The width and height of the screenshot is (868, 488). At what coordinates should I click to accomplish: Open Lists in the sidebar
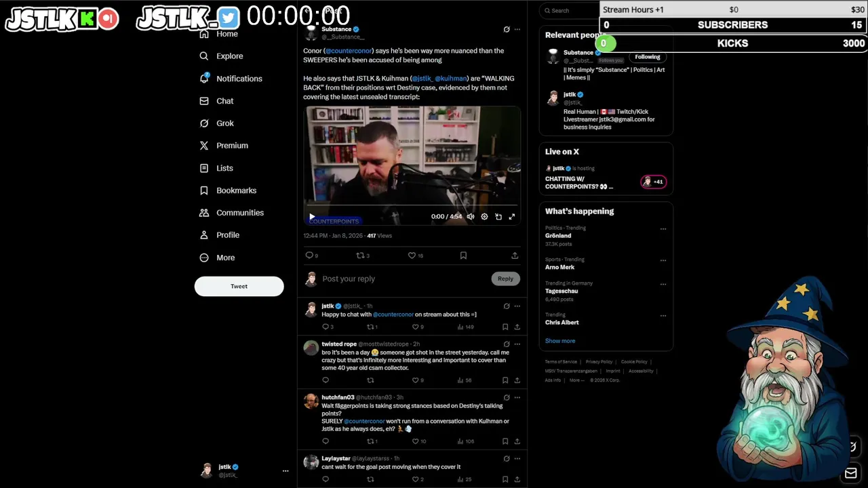(216, 168)
